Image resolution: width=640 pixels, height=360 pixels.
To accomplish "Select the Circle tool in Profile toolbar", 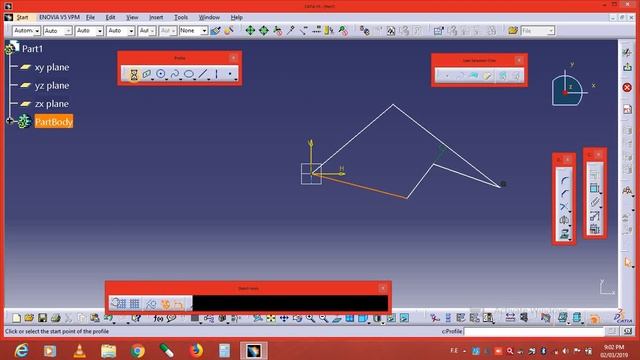I will 161,74.
